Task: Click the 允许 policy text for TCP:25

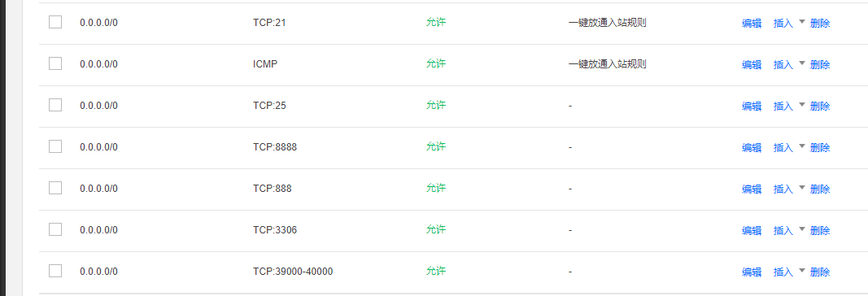Action: click(436, 105)
